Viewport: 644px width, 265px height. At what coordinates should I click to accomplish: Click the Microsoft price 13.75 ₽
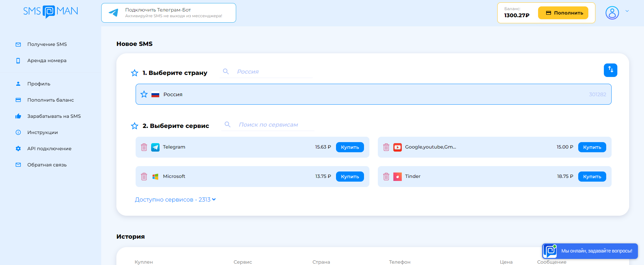[323, 176]
